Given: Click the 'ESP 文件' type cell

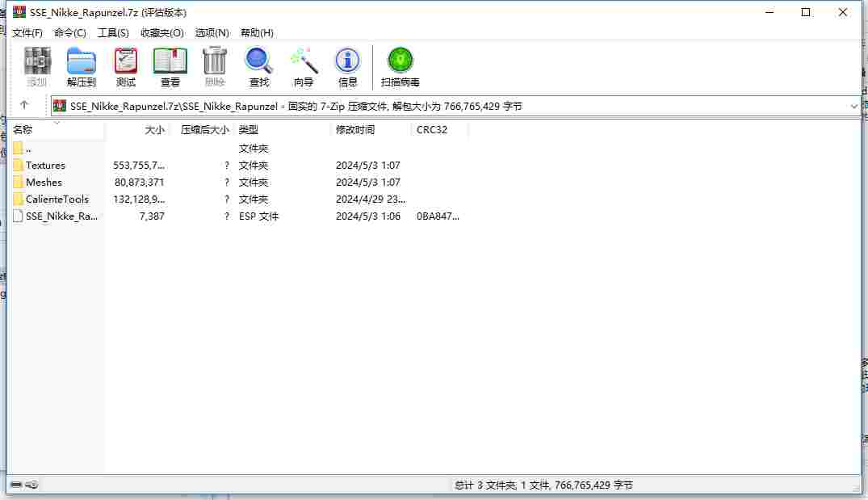Looking at the screenshot, I should click(258, 216).
